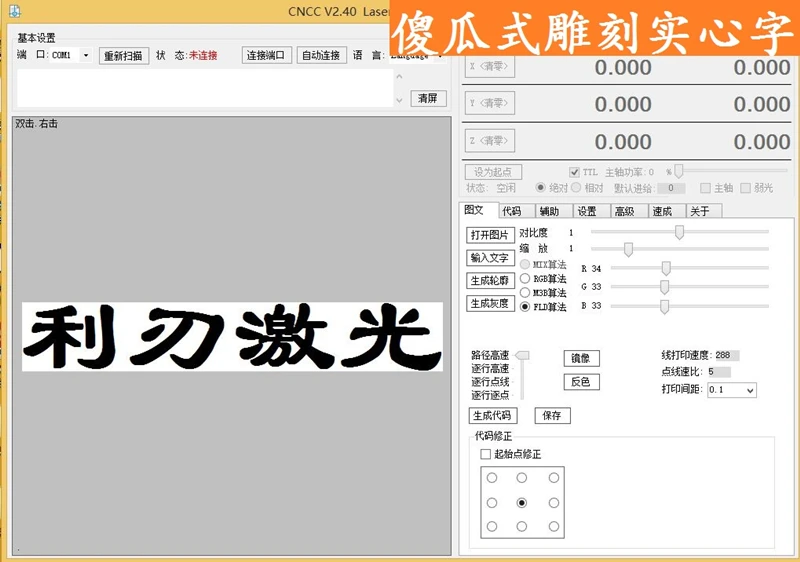Viewport: 800px width, 562px height.
Task: Select the bottom-left start point radio
Action: pos(492,526)
